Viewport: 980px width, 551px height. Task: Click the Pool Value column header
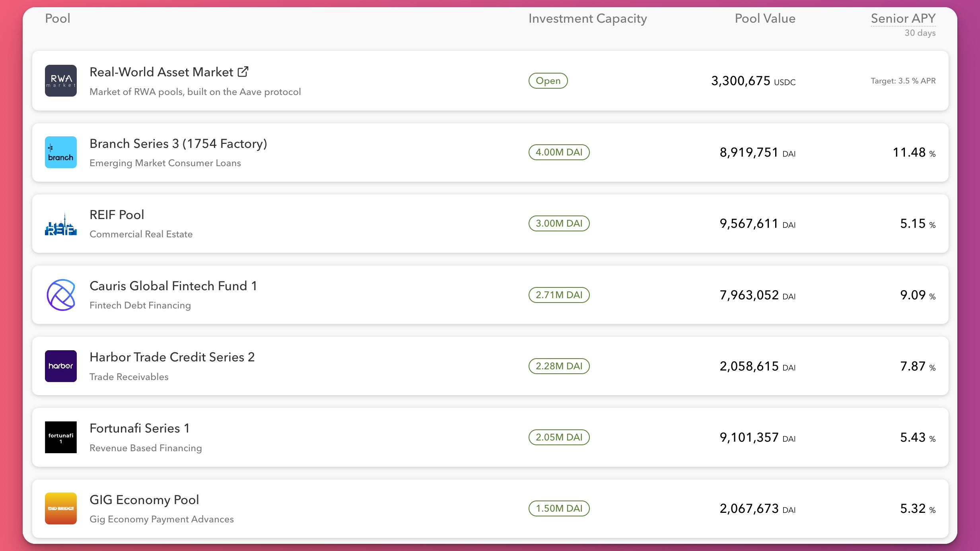coord(765,19)
